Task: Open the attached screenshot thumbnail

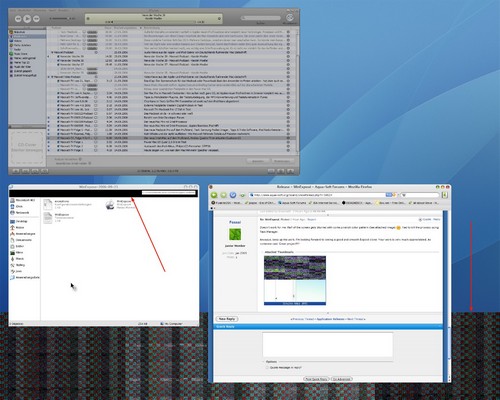Action: click(x=295, y=280)
